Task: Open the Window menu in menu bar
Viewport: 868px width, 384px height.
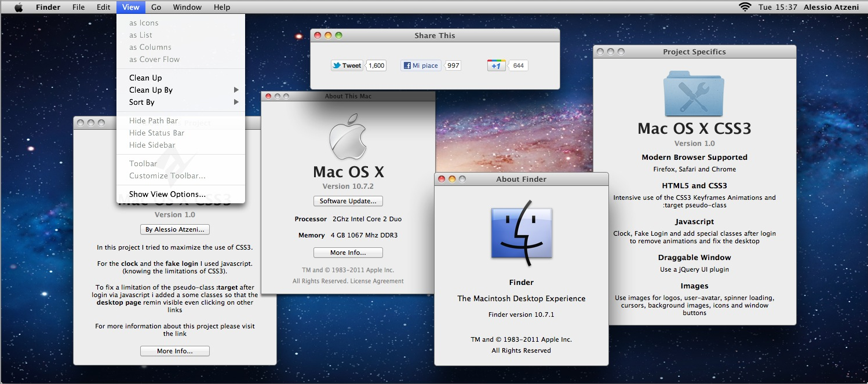Action: (x=187, y=7)
